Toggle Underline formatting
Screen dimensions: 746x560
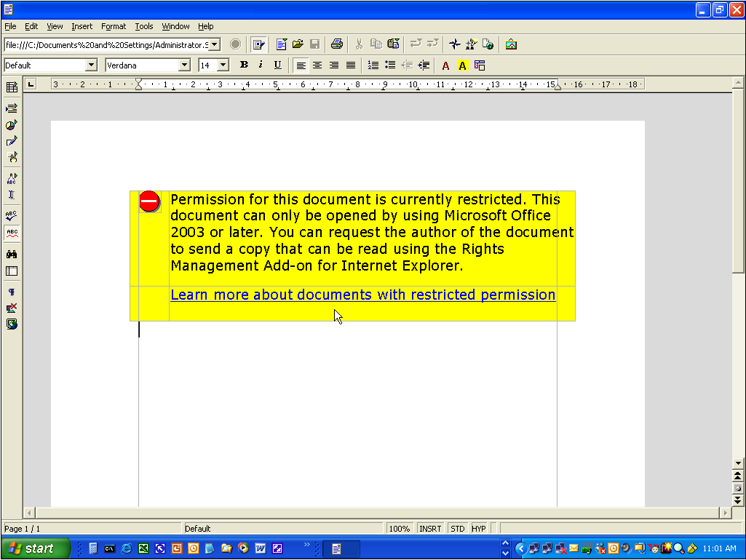point(277,65)
